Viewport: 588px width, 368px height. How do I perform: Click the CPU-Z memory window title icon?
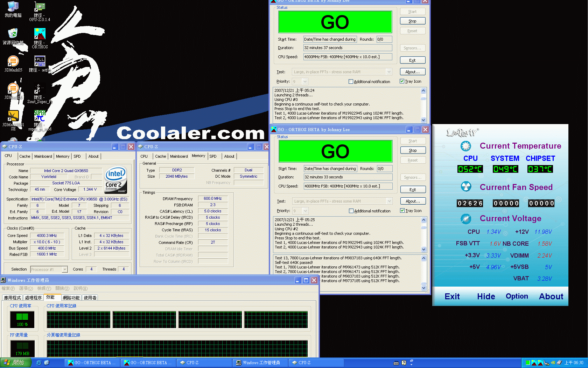(141, 146)
